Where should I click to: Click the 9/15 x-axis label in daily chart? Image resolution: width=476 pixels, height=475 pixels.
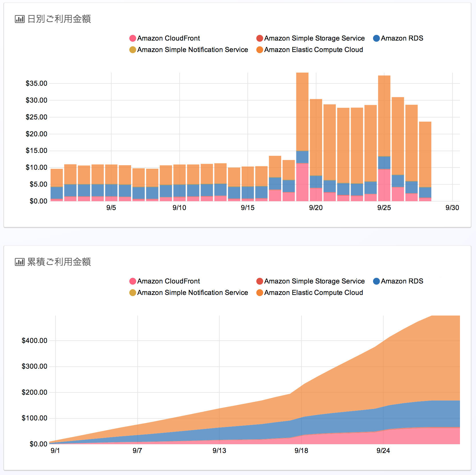point(248,208)
